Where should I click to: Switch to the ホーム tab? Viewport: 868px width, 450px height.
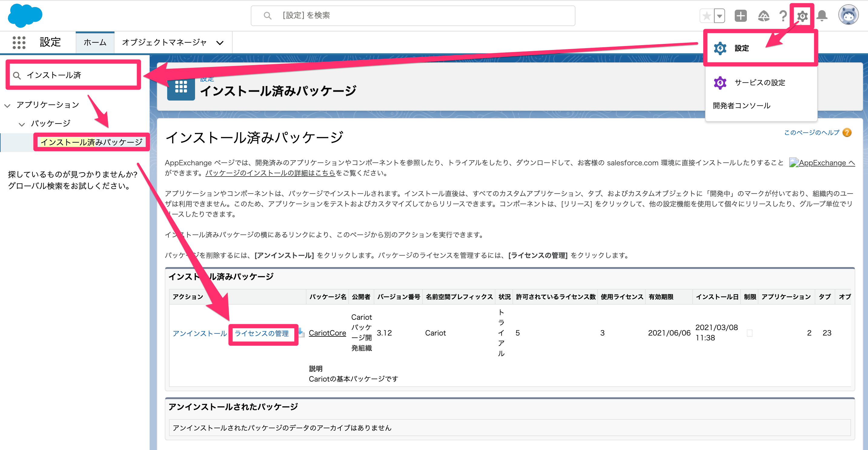(x=95, y=42)
